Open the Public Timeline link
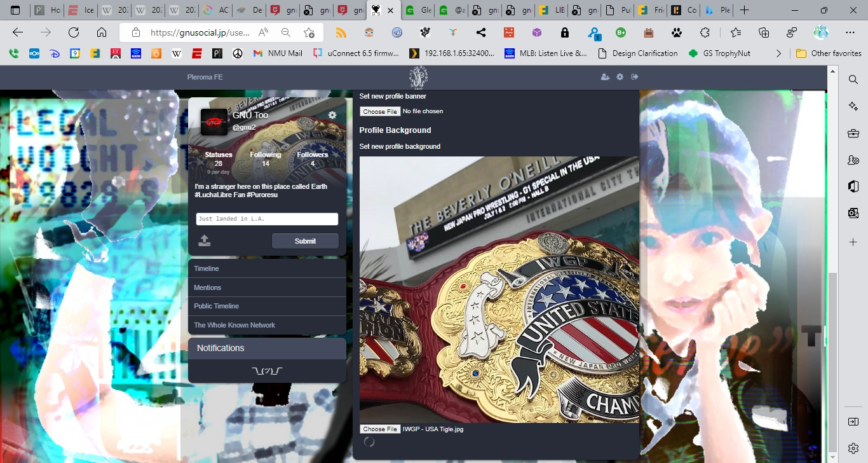 click(267, 306)
